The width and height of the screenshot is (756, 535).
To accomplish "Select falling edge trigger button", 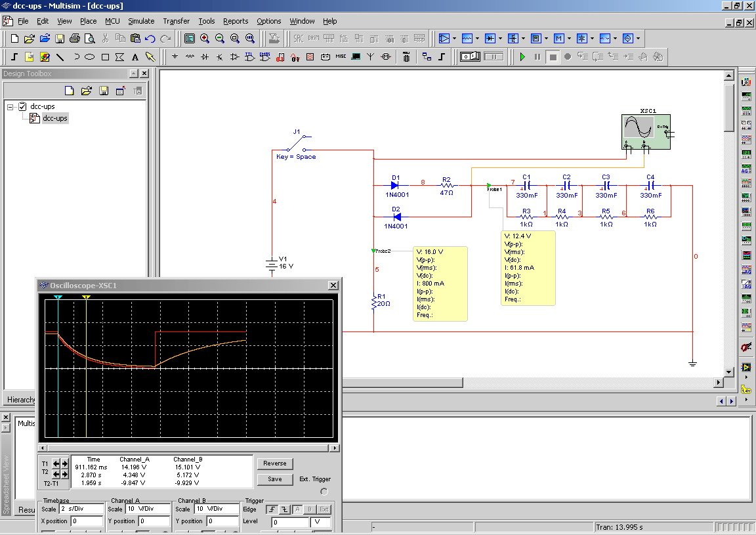I will click(x=283, y=509).
